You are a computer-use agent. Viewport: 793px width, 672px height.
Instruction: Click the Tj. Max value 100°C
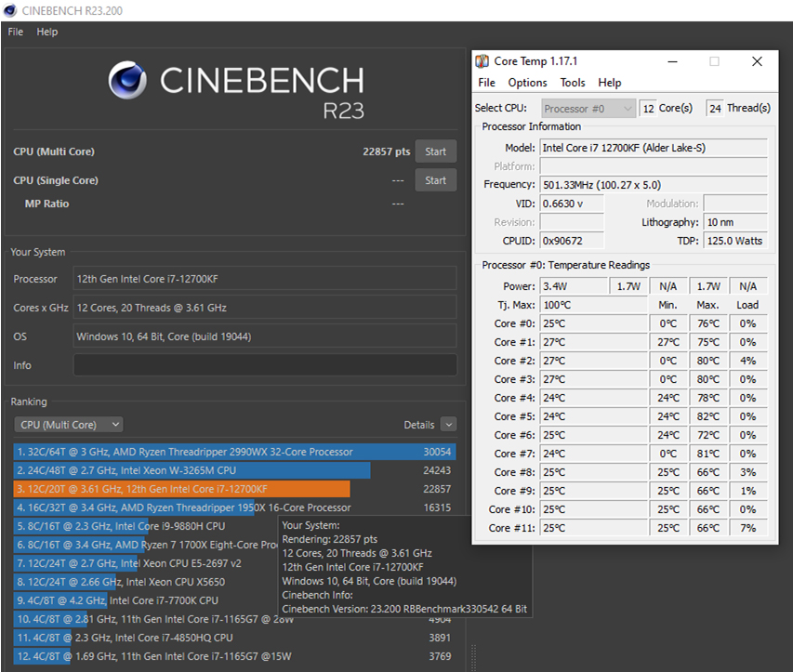[x=593, y=305]
